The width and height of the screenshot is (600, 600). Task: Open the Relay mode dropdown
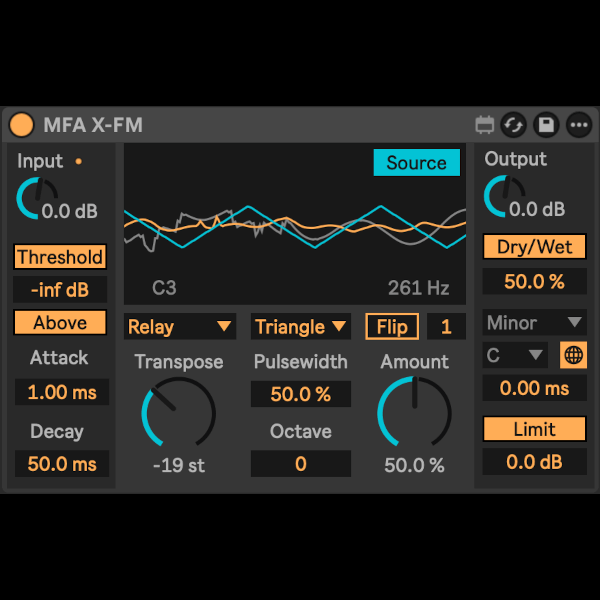coord(180,327)
